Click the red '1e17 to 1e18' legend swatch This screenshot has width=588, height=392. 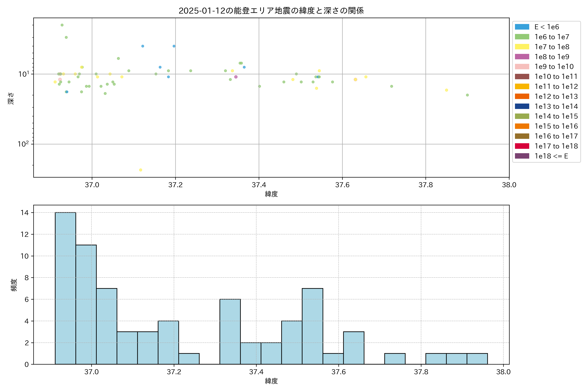522,146
